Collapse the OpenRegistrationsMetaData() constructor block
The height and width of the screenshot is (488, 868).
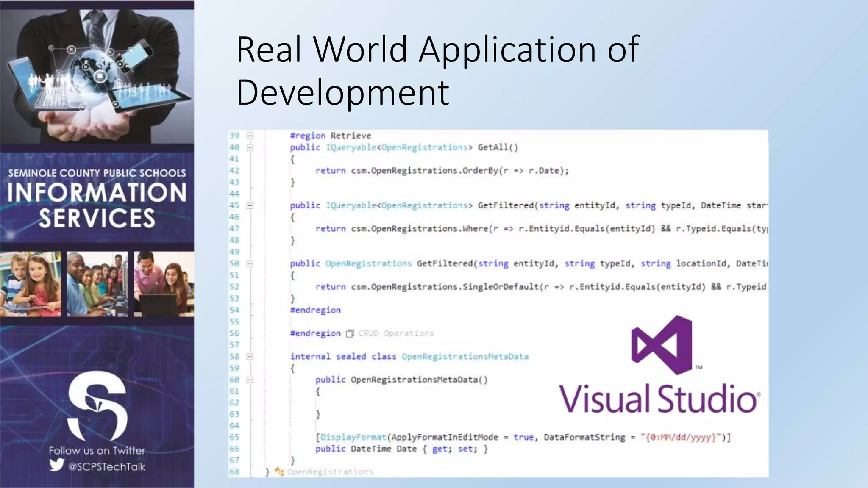[x=250, y=380]
